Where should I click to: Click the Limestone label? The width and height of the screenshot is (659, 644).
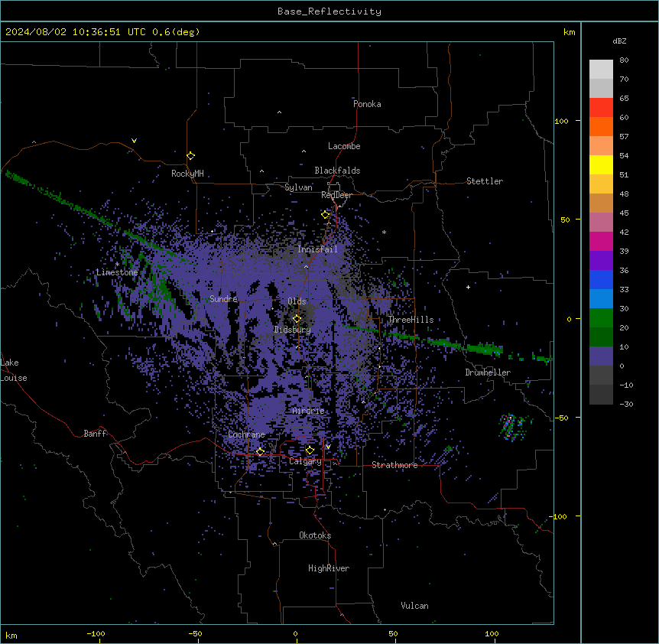tap(117, 272)
